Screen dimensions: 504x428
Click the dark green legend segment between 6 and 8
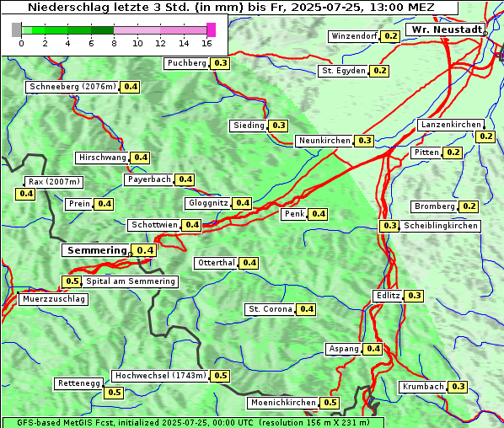(x=103, y=30)
